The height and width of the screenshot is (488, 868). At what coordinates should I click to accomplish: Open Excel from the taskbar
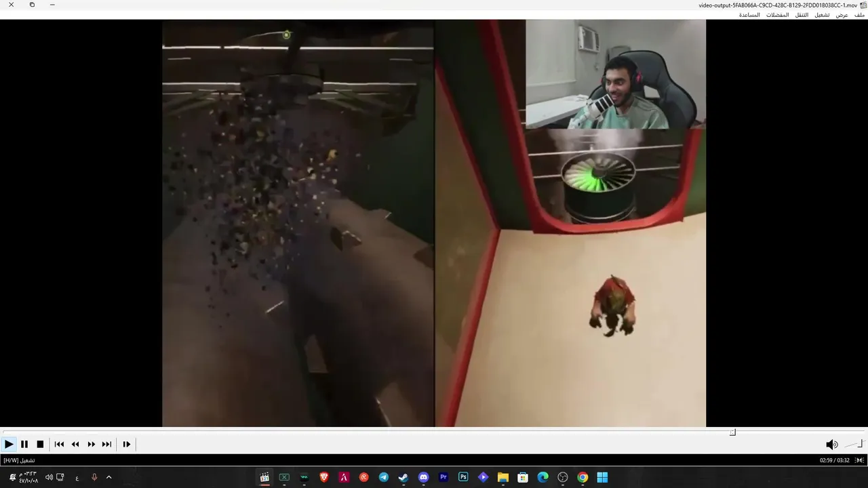(284, 477)
